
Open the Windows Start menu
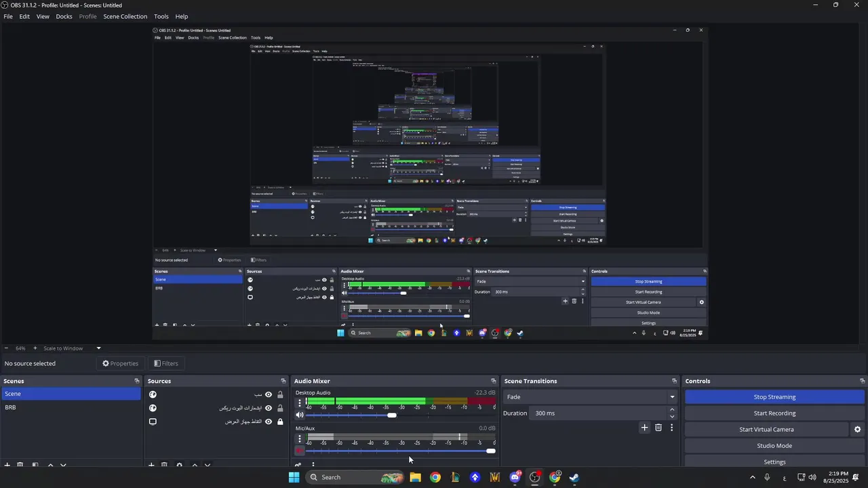[294, 477]
